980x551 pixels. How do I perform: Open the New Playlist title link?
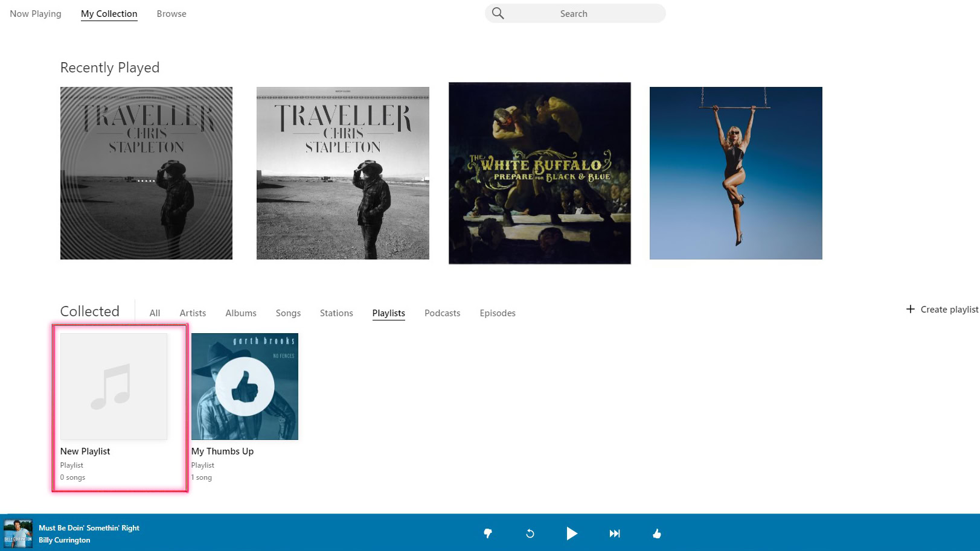85,451
